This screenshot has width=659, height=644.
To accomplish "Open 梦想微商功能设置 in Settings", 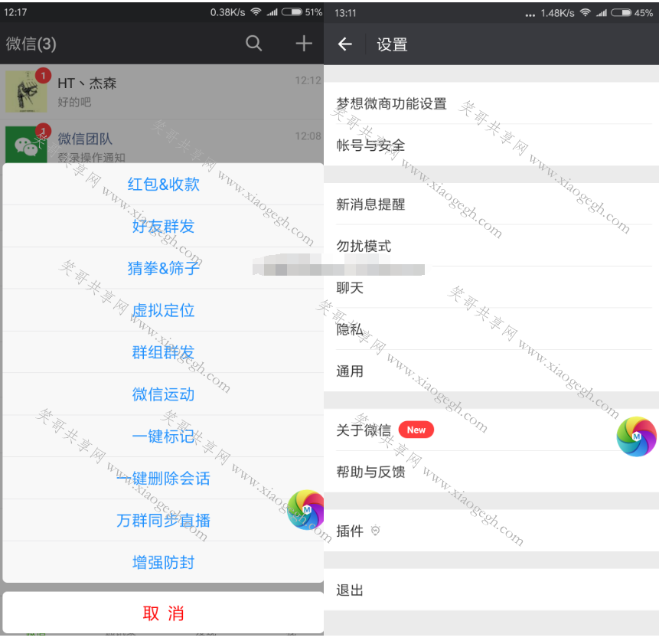I will point(491,103).
